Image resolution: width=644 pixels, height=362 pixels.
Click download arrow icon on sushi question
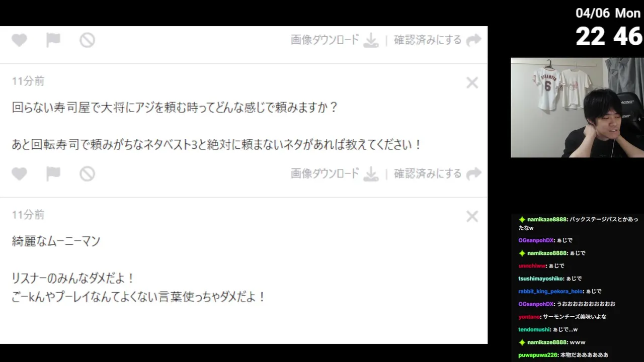(371, 174)
